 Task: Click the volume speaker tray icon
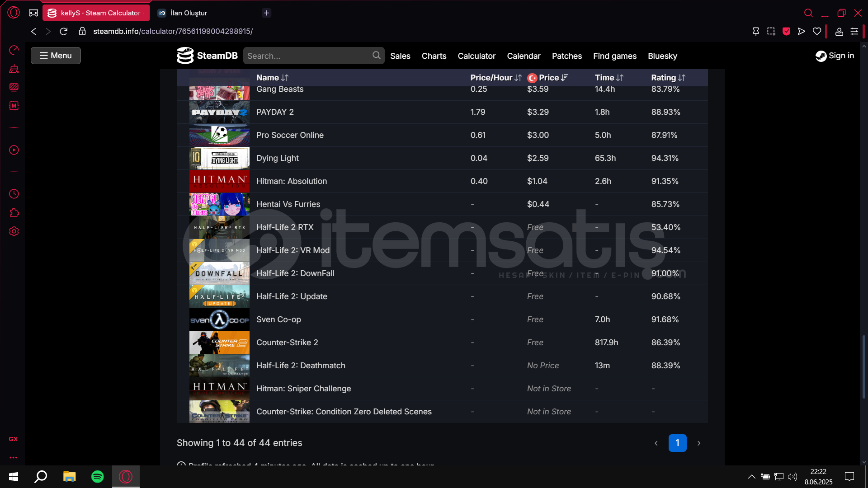point(792,477)
